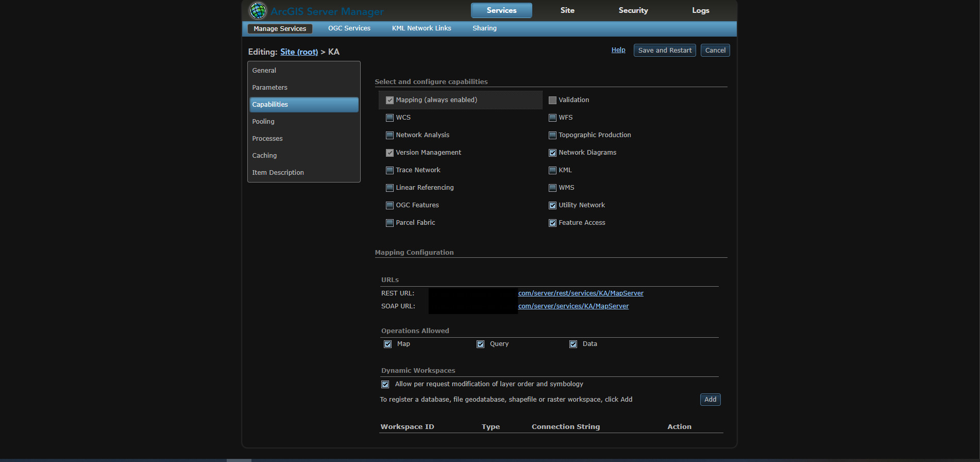Enable the WMS capability checkbox

point(552,188)
